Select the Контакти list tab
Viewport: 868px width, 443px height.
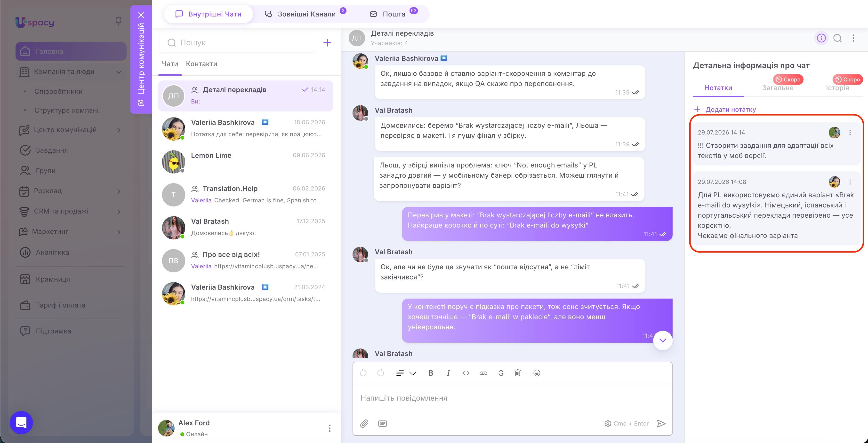coord(201,64)
